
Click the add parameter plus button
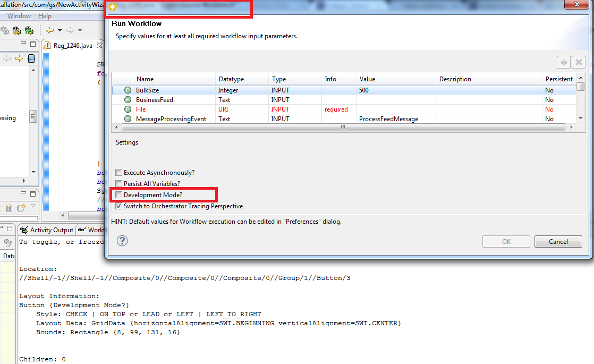[x=564, y=62]
